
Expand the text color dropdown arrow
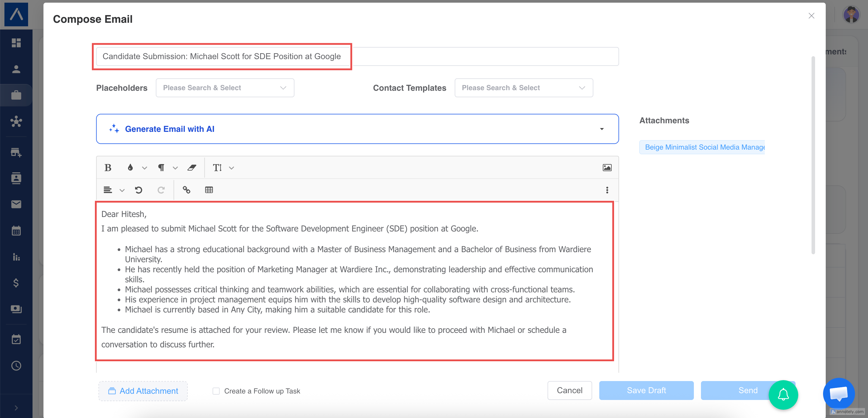click(x=145, y=168)
